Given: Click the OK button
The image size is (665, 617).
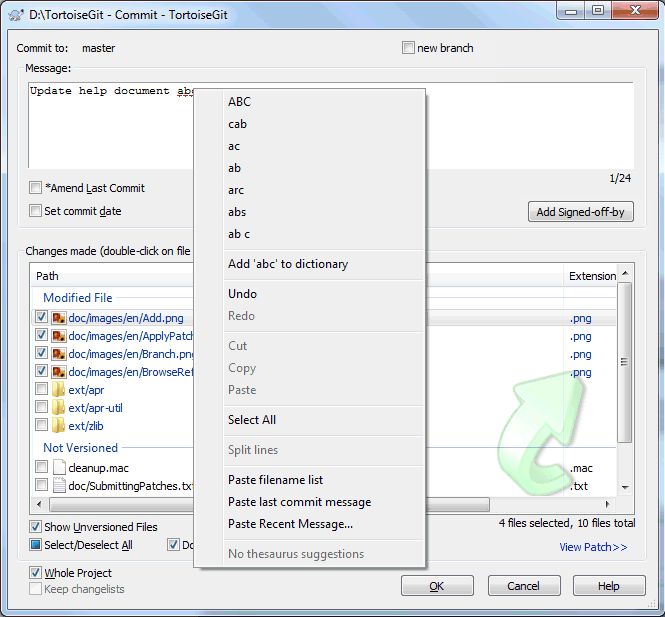Looking at the screenshot, I should (x=437, y=586).
